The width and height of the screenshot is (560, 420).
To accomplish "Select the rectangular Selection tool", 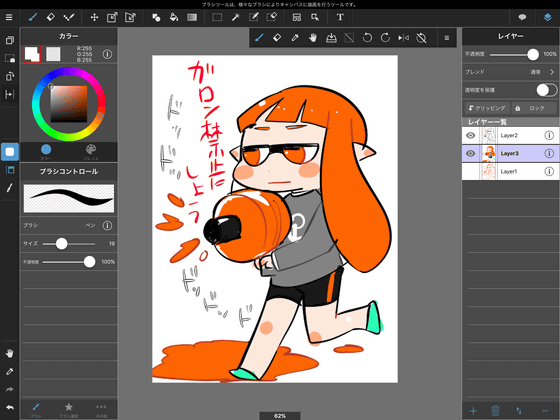I will [217, 17].
